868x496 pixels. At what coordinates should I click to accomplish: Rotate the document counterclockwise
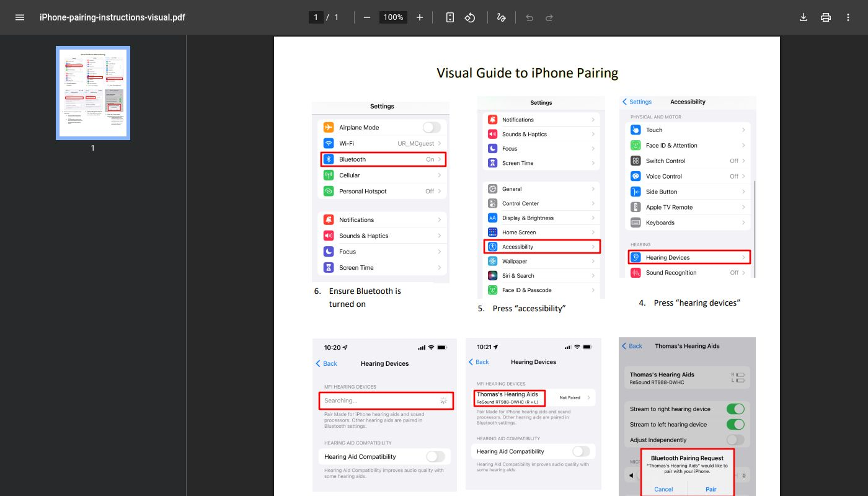470,17
